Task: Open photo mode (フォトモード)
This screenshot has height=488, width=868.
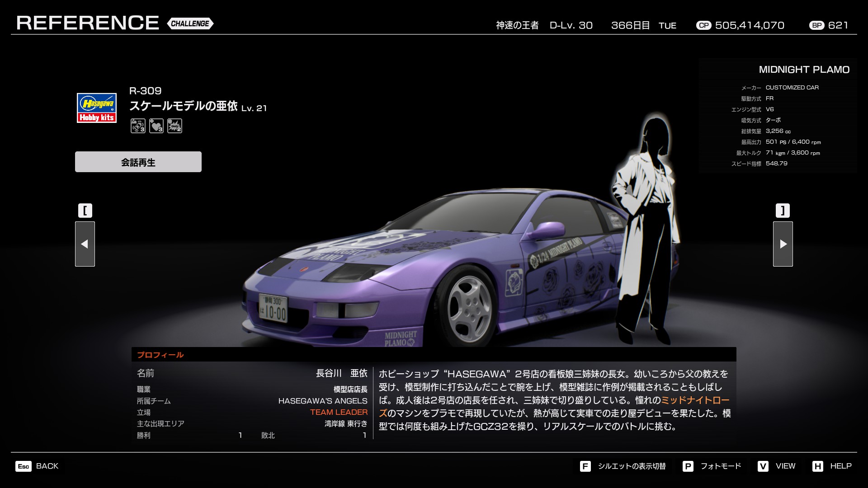Action: (721, 466)
